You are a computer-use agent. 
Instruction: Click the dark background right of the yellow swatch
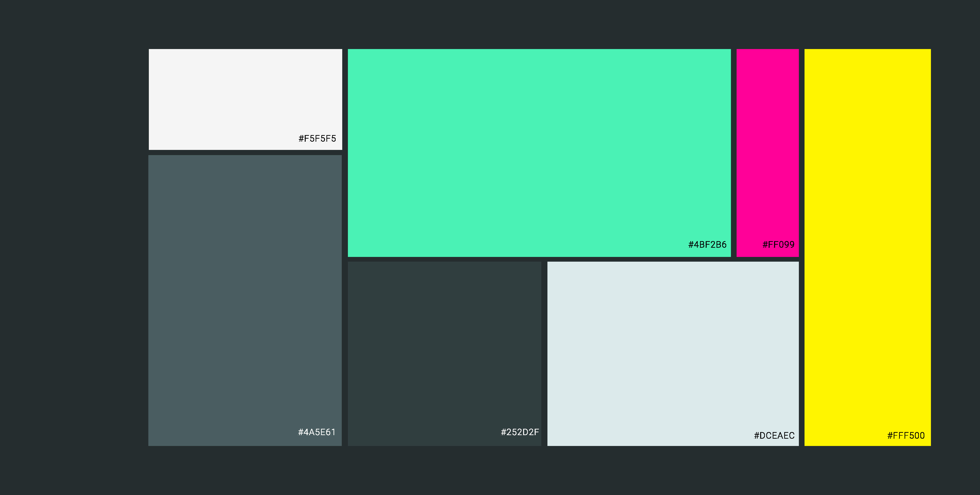click(955, 247)
